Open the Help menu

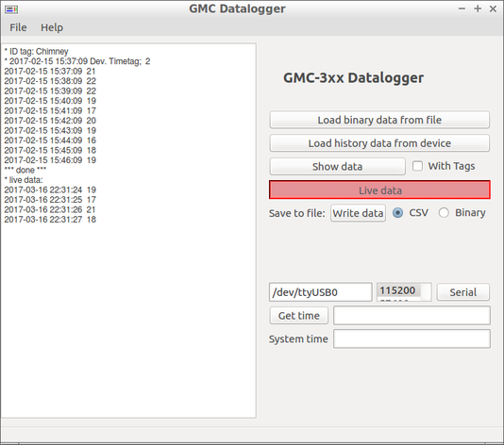tap(52, 27)
